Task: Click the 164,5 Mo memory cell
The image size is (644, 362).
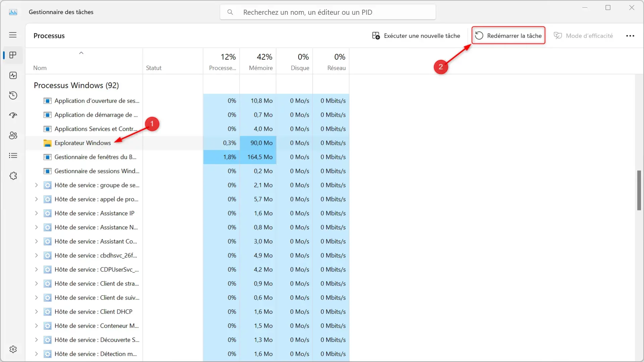Action: coord(258,157)
